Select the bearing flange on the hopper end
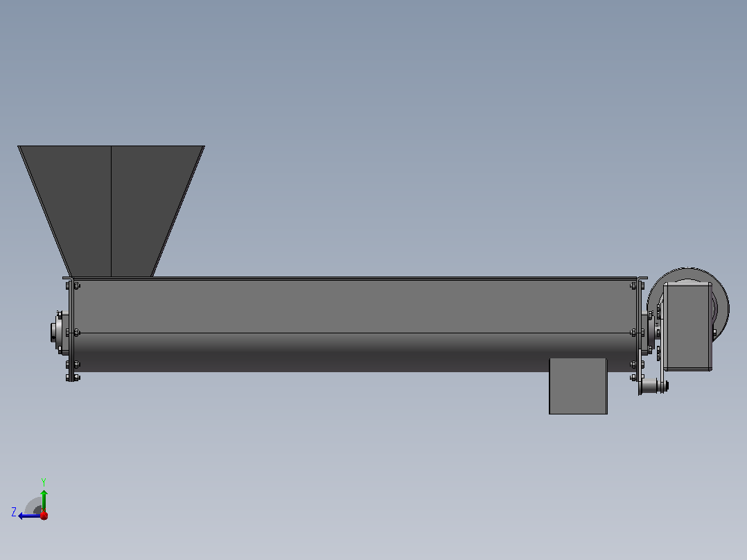The height and width of the screenshot is (560, 747). tap(59, 332)
